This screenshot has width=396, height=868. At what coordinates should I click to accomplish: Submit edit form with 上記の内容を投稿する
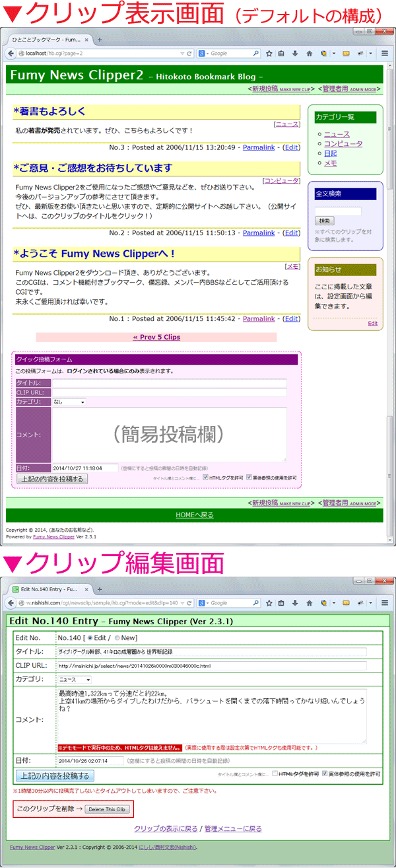click(x=55, y=776)
